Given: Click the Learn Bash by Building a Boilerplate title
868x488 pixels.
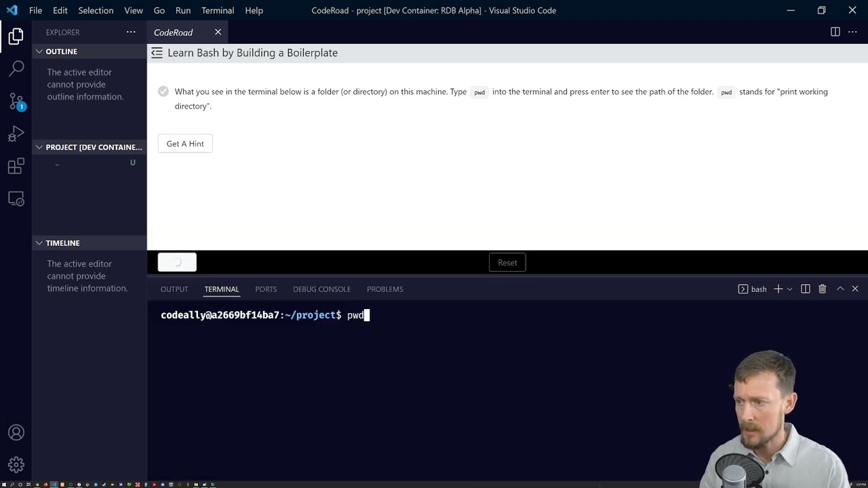Looking at the screenshot, I should [252, 53].
